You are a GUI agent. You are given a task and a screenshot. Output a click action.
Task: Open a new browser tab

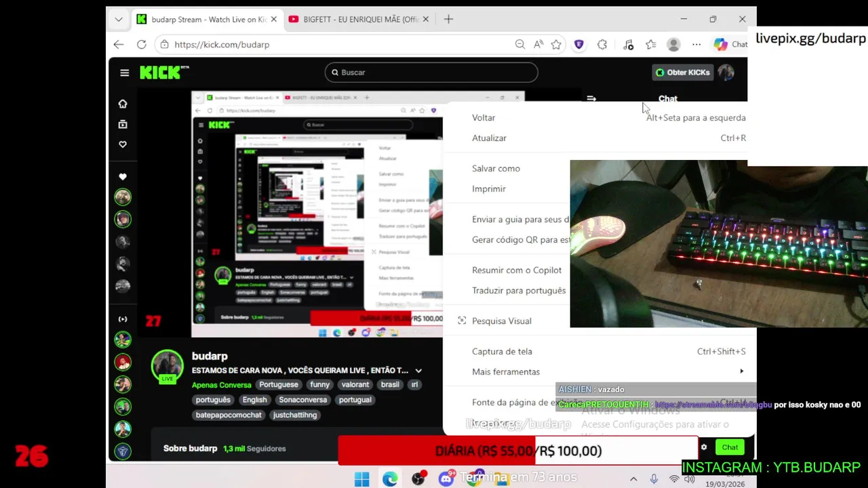click(448, 20)
